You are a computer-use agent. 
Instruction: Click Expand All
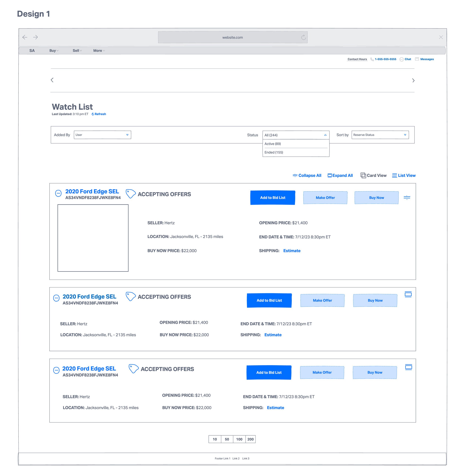[x=340, y=175]
